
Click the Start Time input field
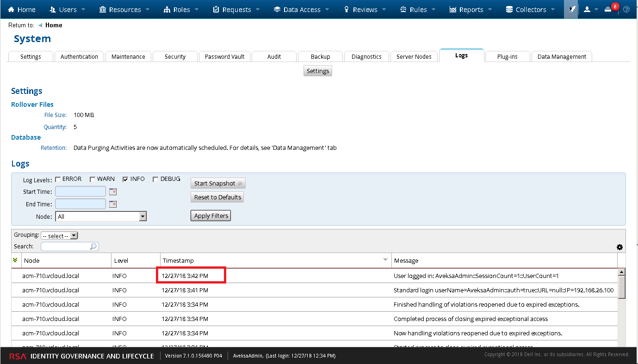[x=81, y=191]
